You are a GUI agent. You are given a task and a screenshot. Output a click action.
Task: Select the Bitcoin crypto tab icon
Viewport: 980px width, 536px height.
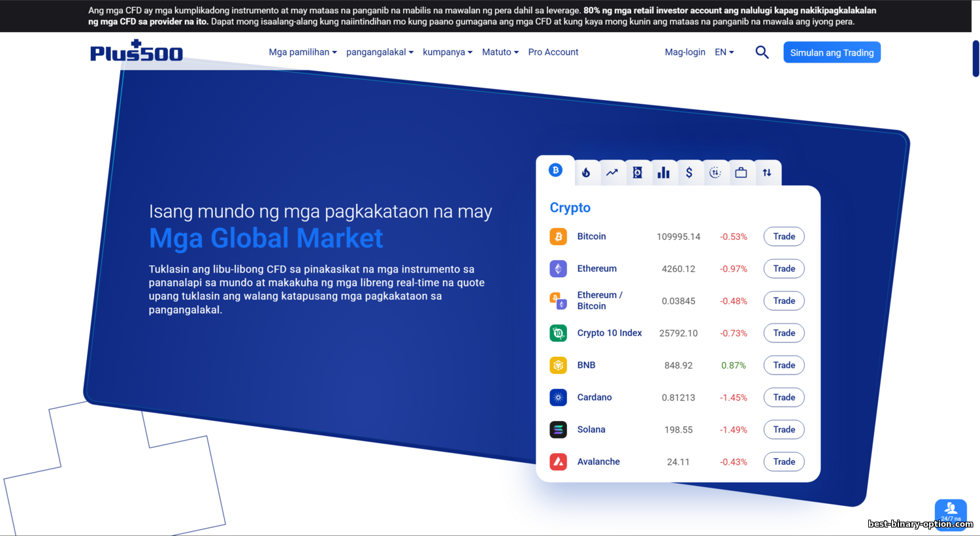coord(555,171)
